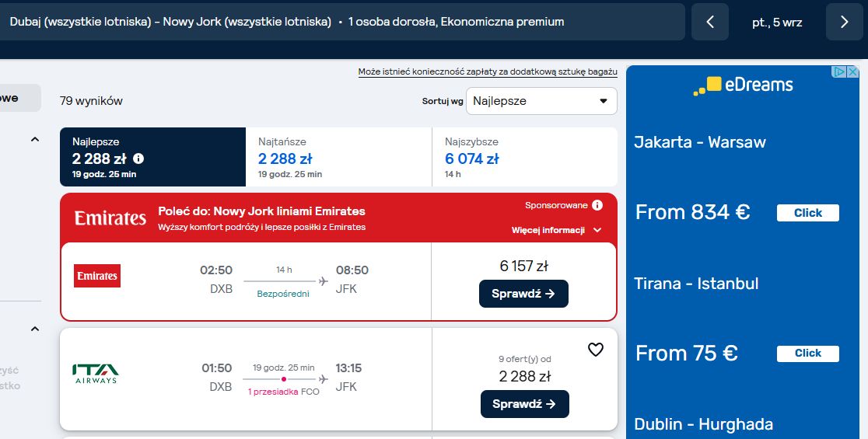Edit the Dubaj – Nowy Jork search summary
This screenshot has height=439, width=868.
[342, 22]
